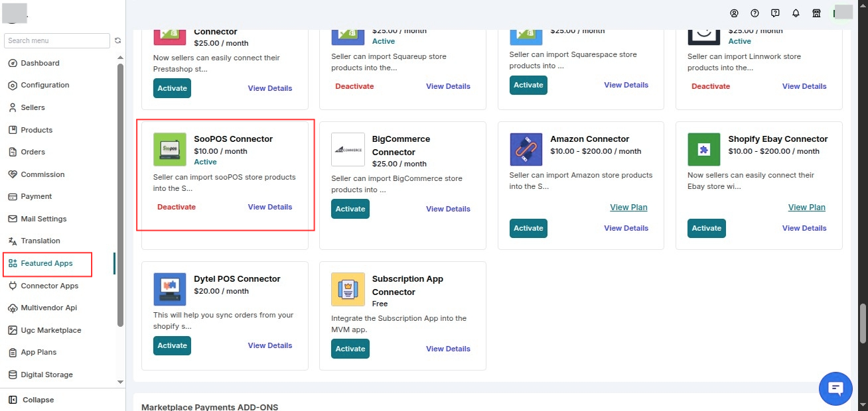
Task: Open Orders in the sidebar
Action: 33,152
